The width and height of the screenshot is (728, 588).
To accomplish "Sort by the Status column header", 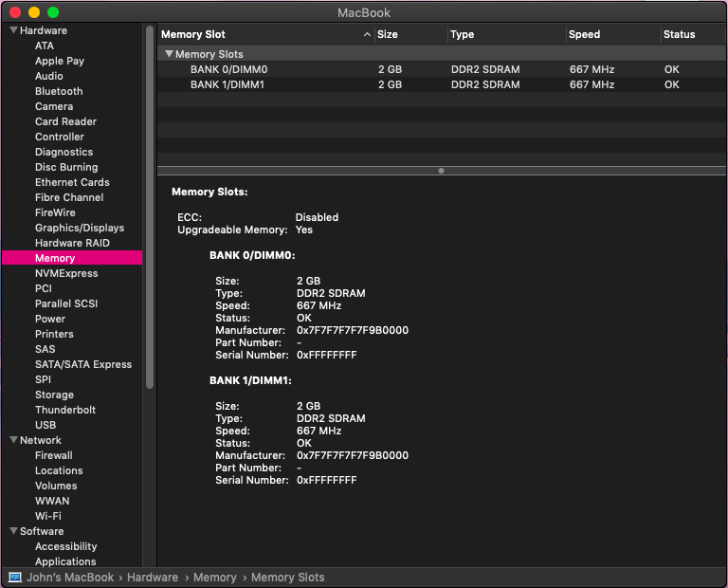I will point(679,34).
